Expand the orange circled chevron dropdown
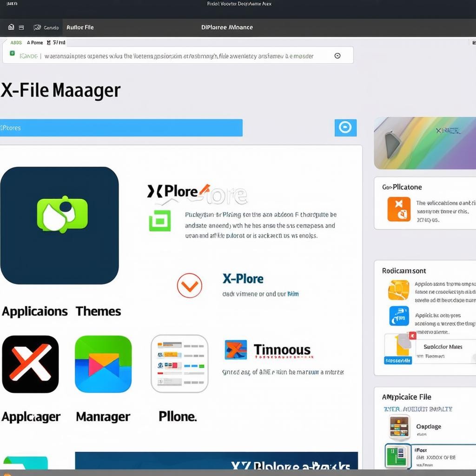This screenshot has height=476, width=476. tap(189, 285)
